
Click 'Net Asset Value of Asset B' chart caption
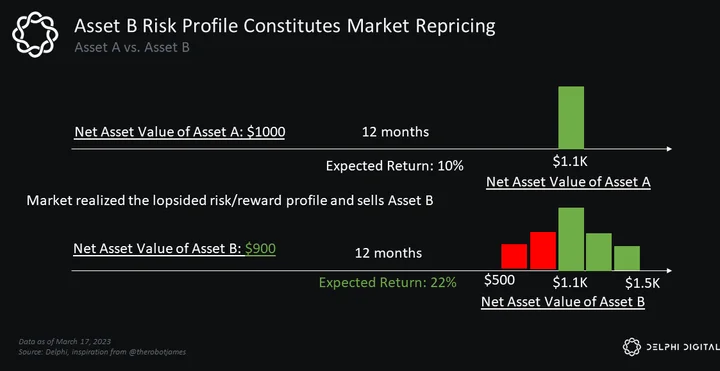pyautogui.click(x=563, y=303)
